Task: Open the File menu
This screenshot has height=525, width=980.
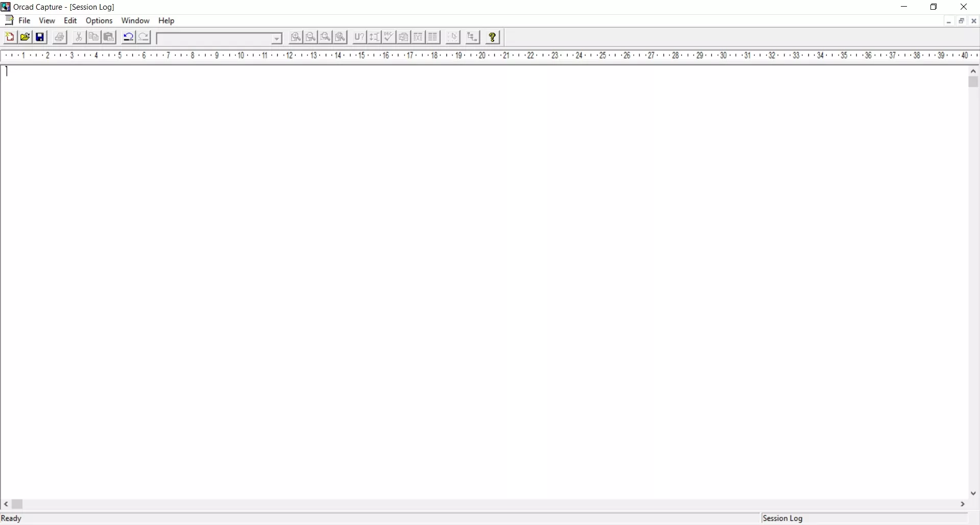Action: (x=25, y=21)
